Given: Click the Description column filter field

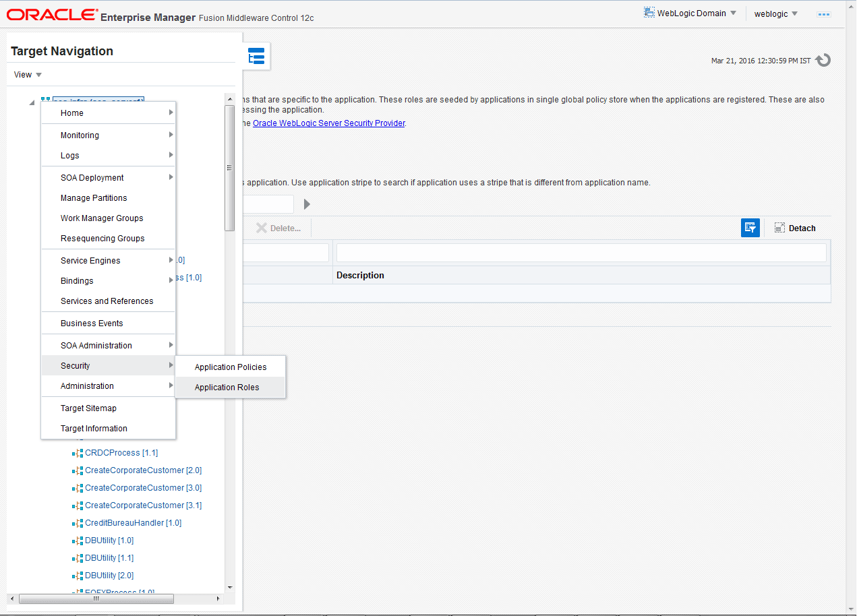Looking at the screenshot, I should click(x=581, y=253).
